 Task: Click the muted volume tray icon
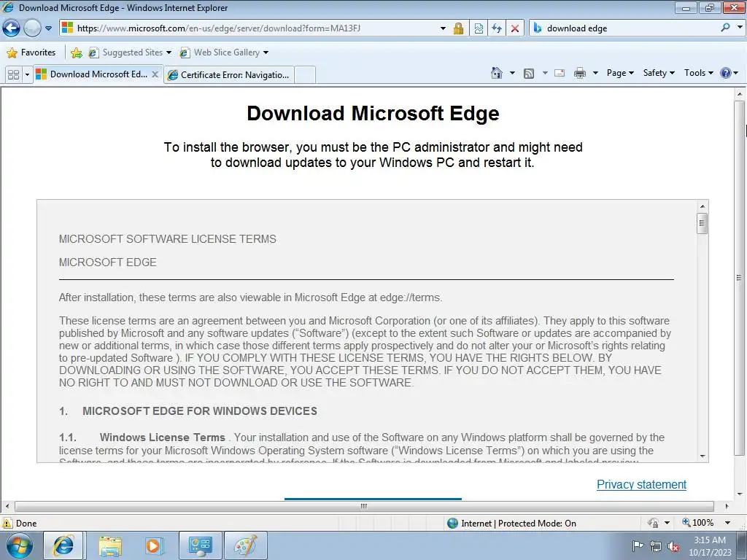[673, 547]
